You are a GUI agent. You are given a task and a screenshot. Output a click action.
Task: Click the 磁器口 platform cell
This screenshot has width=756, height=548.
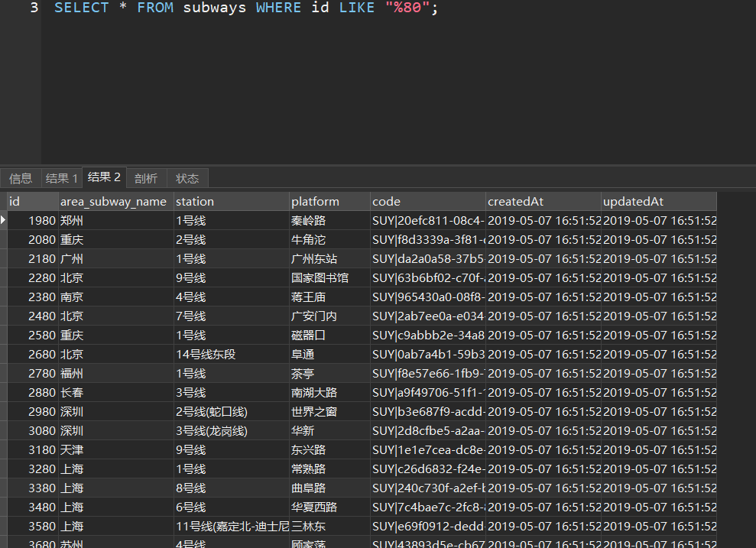coord(329,336)
